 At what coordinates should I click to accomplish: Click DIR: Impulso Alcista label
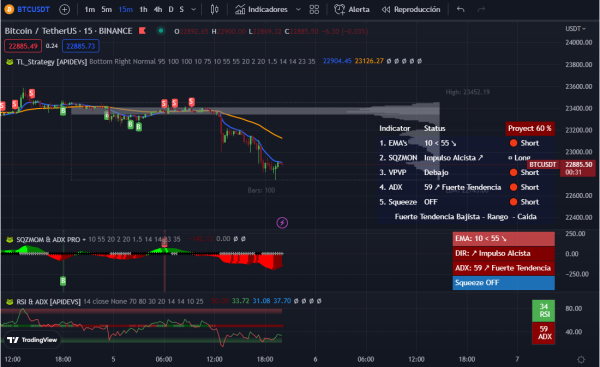coord(504,253)
